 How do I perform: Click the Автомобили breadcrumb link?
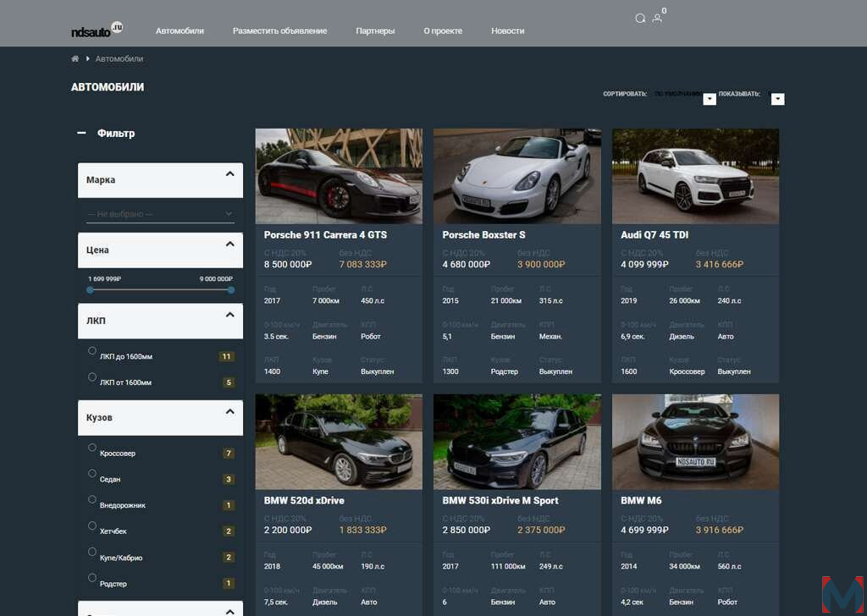[119, 58]
